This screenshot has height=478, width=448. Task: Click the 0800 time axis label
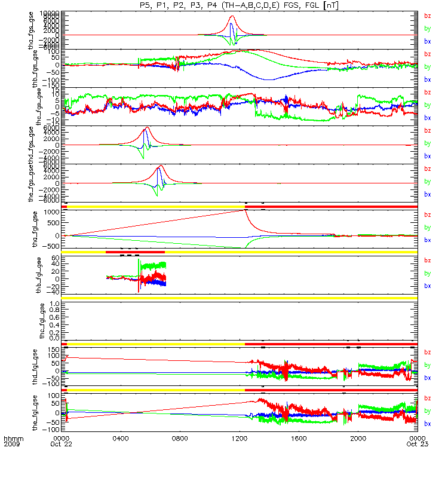point(180,439)
